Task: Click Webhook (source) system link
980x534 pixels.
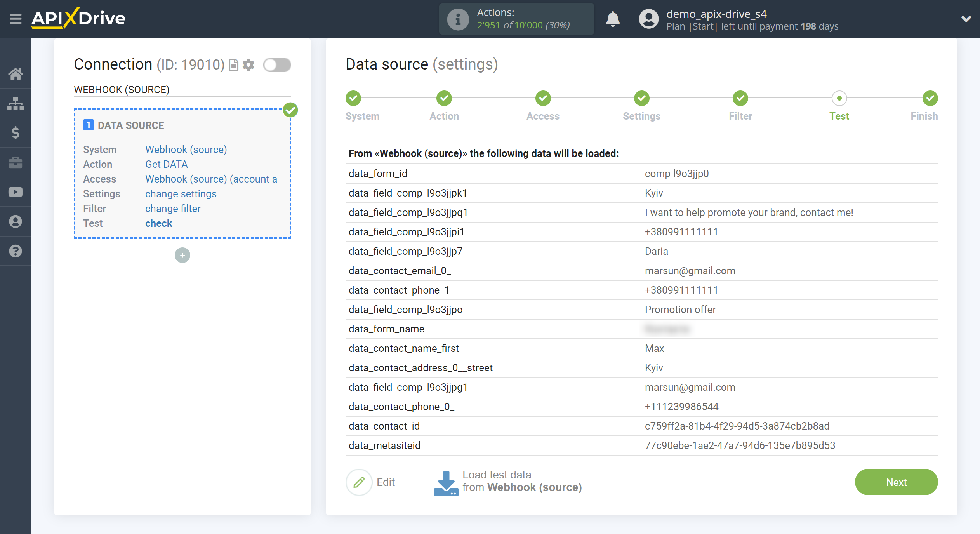Action: [186, 150]
